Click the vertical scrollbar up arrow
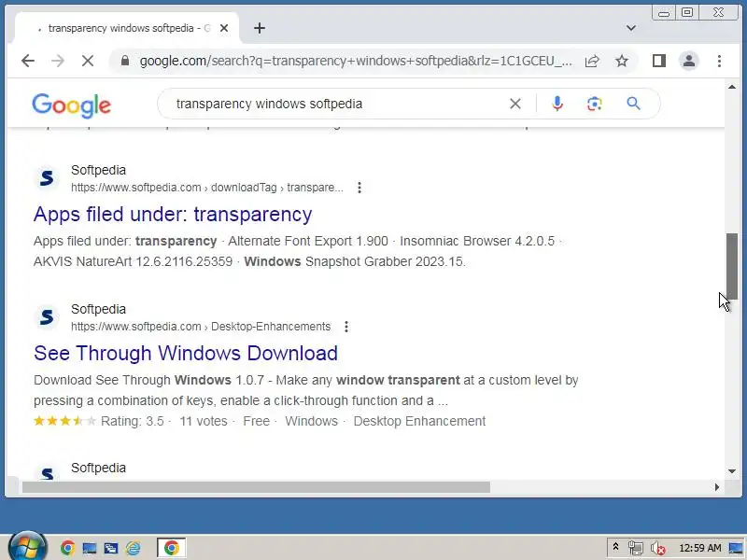747x560 pixels. click(732, 87)
